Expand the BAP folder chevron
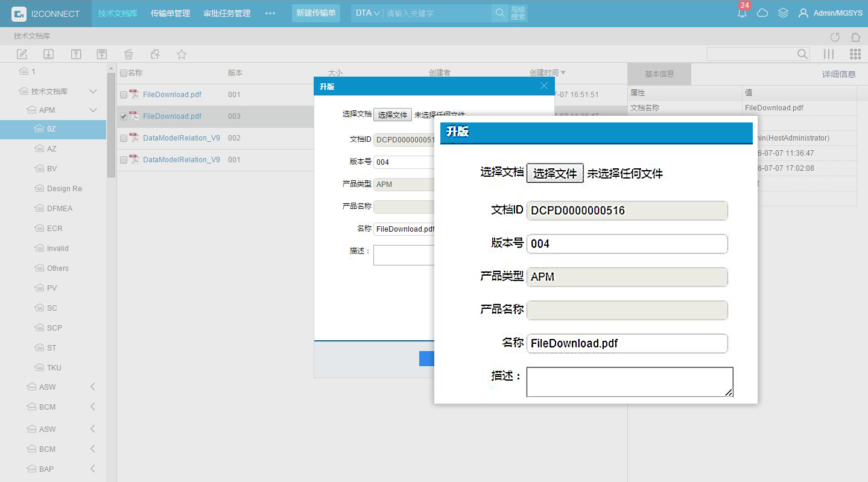Screen dimensions: 868x482 click(x=93, y=469)
